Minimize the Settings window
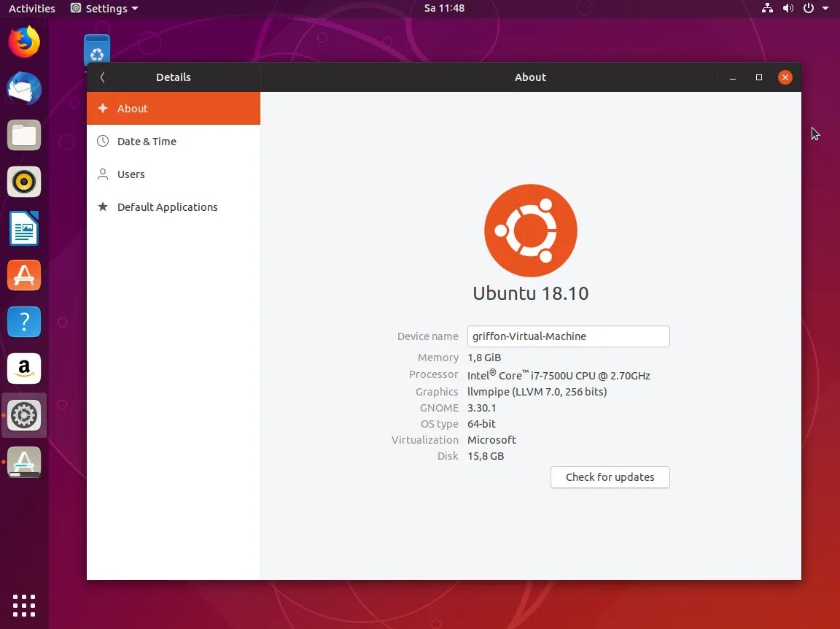 pyautogui.click(x=732, y=77)
